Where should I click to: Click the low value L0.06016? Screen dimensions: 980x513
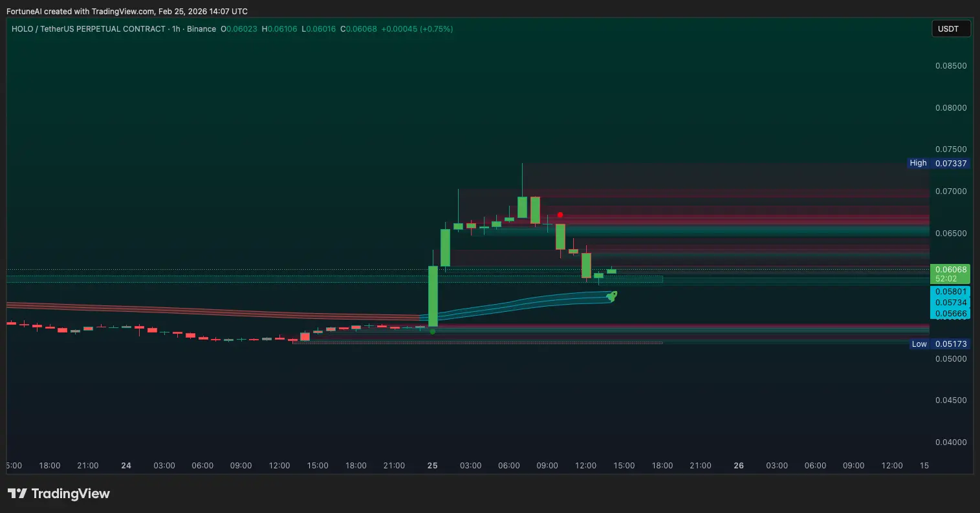[x=319, y=29]
